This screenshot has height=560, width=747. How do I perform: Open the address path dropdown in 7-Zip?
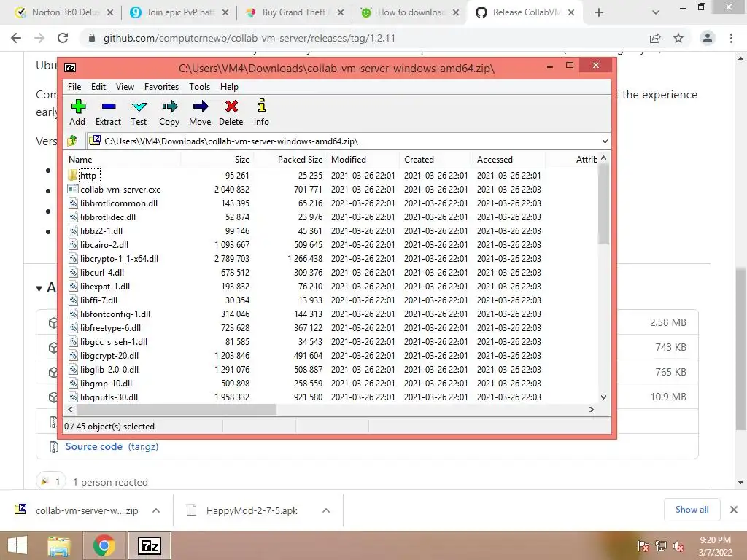coord(605,141)
